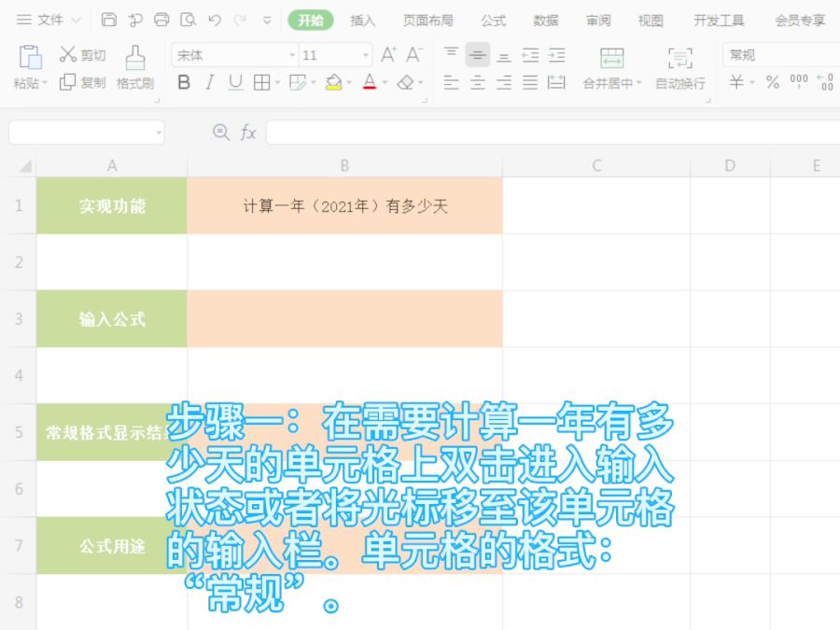Click in the formula bar input field

(x=553, y=133)
